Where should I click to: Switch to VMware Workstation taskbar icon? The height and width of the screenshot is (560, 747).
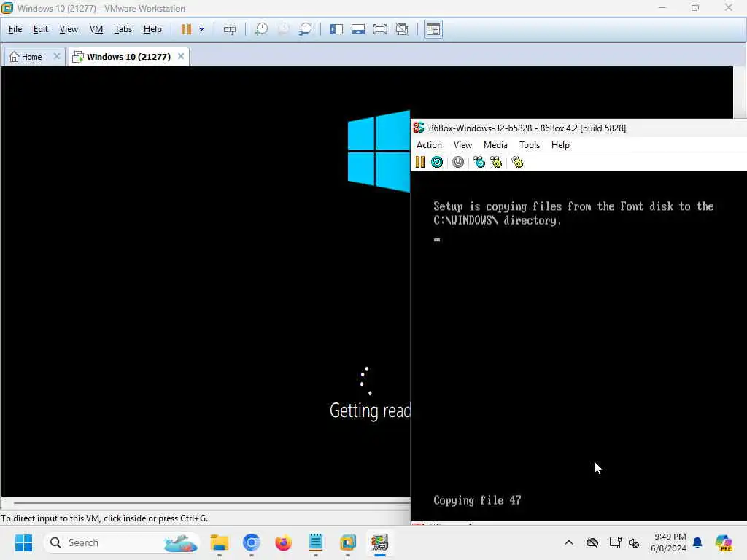click(348, 542)
